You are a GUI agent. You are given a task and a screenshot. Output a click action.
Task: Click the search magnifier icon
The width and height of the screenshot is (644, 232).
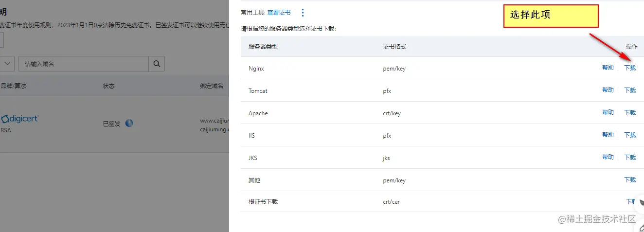pyautogui.click(x=157, y=64)
